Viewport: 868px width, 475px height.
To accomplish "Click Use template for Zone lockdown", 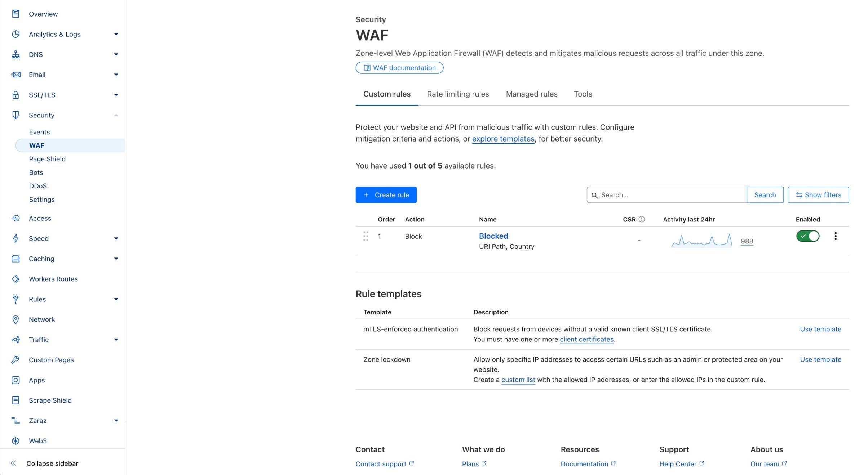I will point(820,359).
